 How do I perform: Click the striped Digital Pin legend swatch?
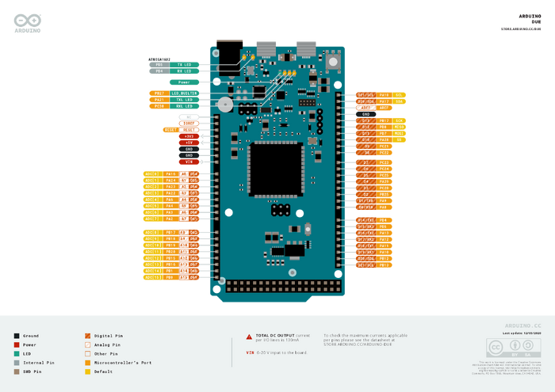point(88,336)
